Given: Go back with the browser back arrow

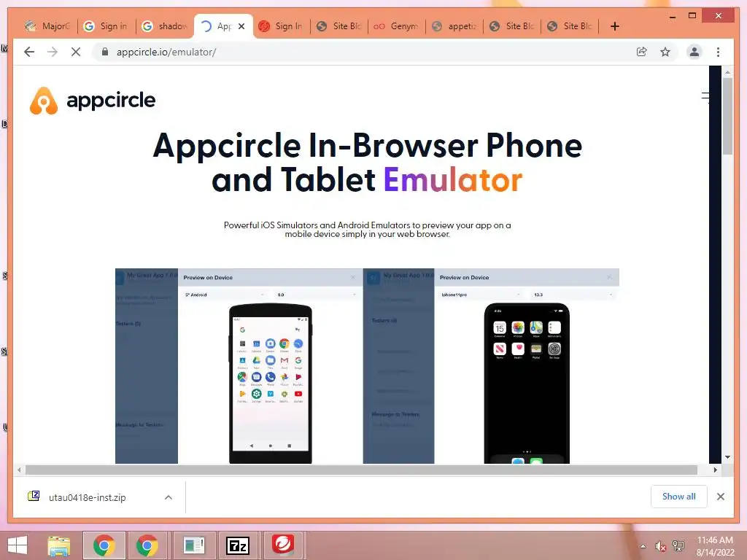Looking at the screenshot, I should [x=29, y=52].
